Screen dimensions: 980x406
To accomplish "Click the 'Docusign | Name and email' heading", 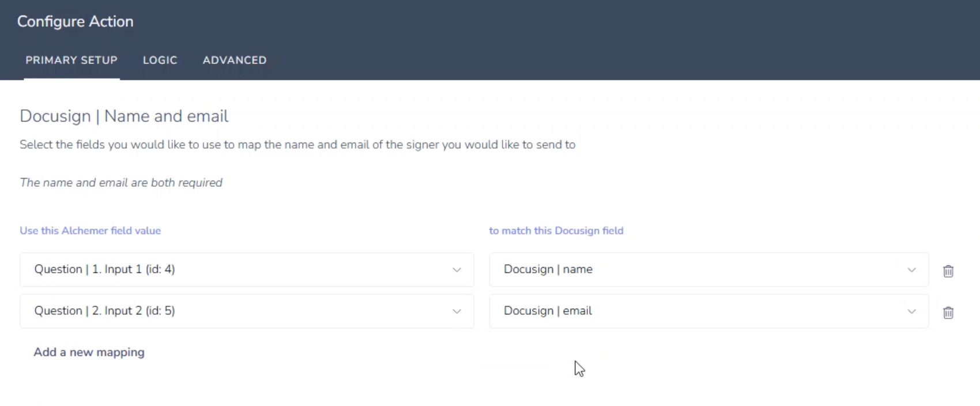I will [124, 116].
